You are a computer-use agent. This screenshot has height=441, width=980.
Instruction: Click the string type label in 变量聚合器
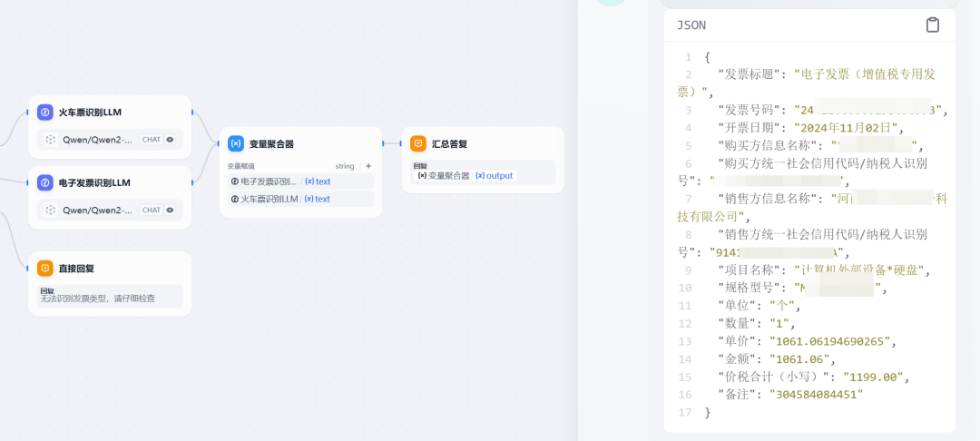(345, 166)
